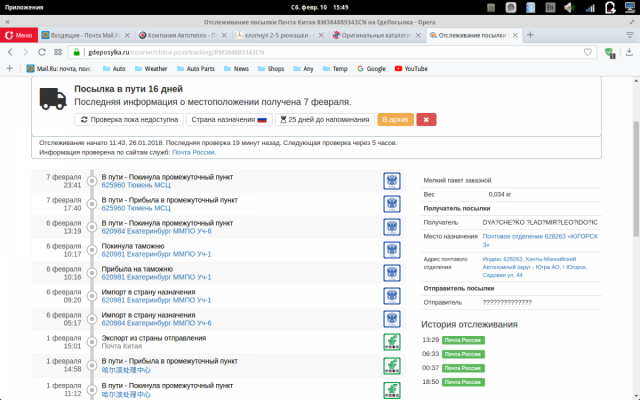Screen dimensions: 640x400
Task: Expand the Auto Parts bookmarks folder
Action: (x=196, y=69)
